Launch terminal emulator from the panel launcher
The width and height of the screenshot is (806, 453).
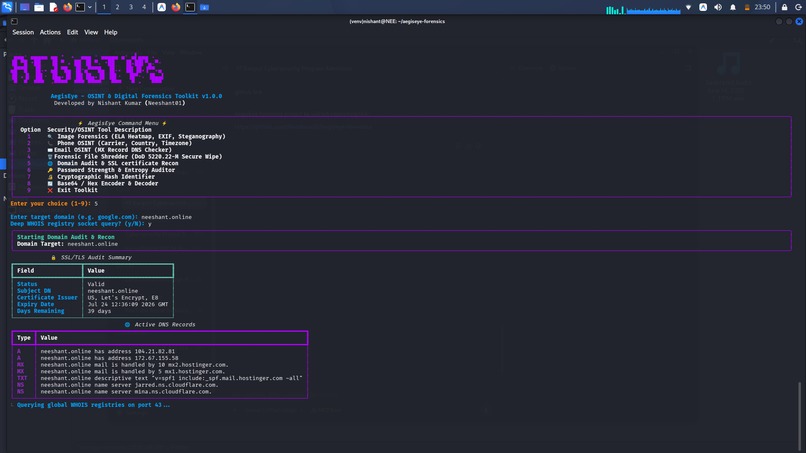click(80, 7)
